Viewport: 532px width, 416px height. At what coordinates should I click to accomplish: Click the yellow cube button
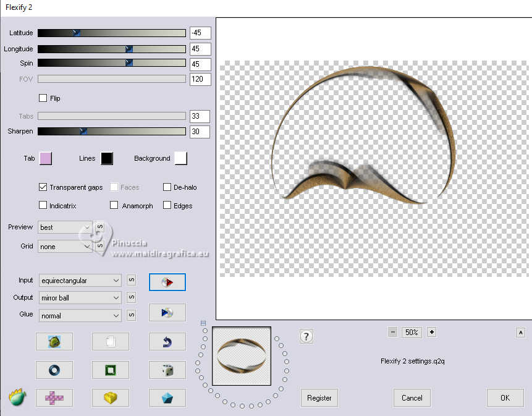(x=111, y=397)
